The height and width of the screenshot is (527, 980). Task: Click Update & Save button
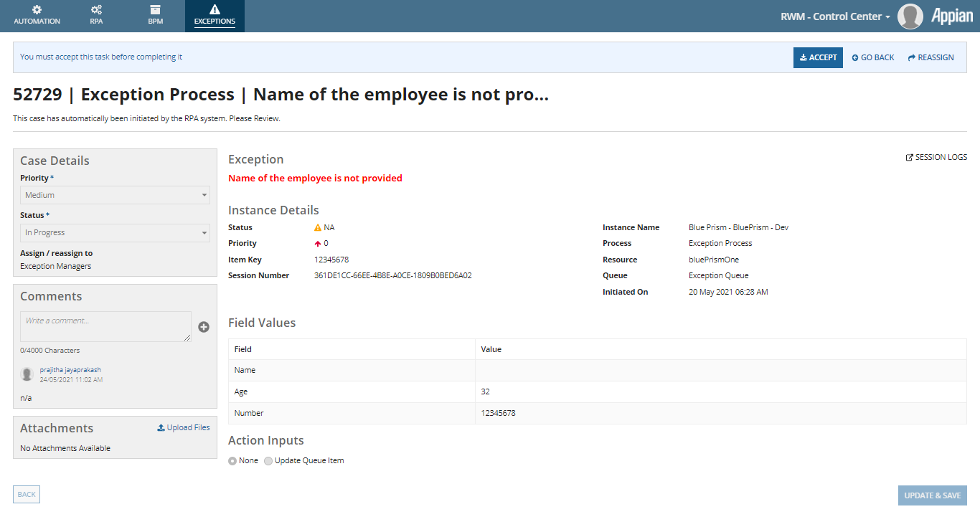933,495
